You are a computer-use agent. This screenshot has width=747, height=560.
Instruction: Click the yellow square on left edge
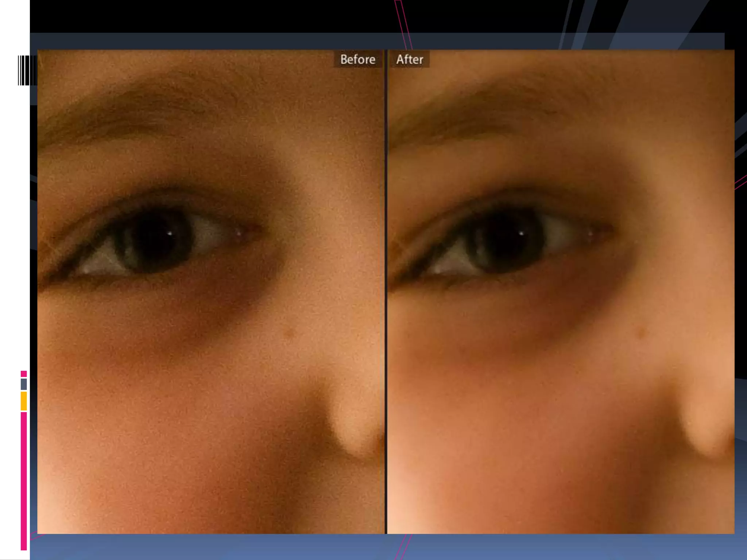24,401
